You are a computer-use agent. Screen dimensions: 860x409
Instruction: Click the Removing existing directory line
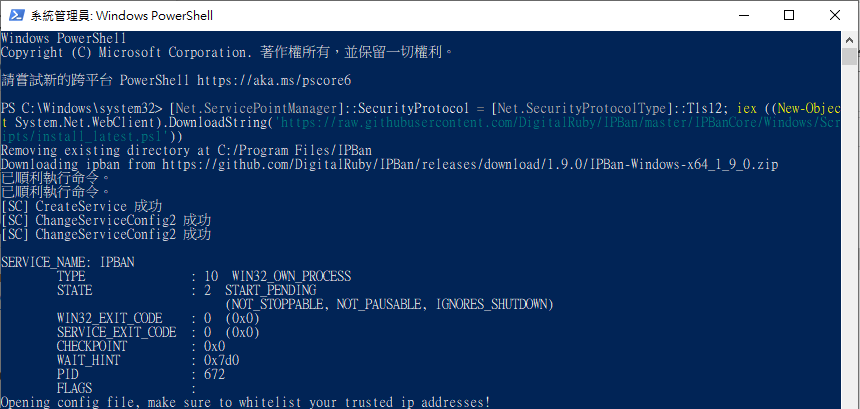[186, 150]
